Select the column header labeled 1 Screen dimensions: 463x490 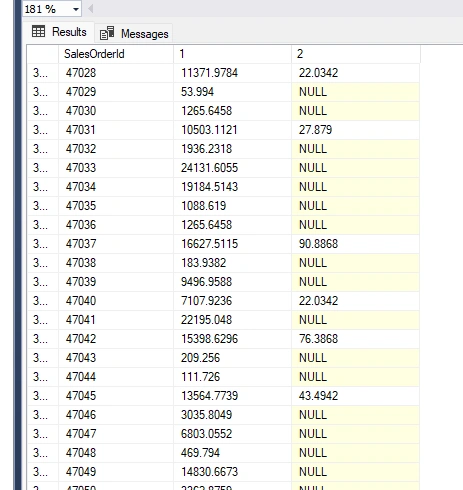click(x=232, y=54)
